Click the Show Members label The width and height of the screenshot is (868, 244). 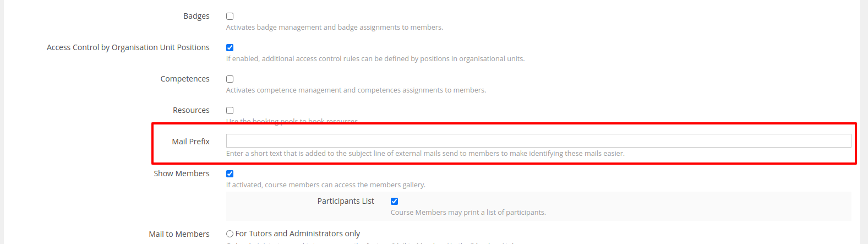point(182,173)
